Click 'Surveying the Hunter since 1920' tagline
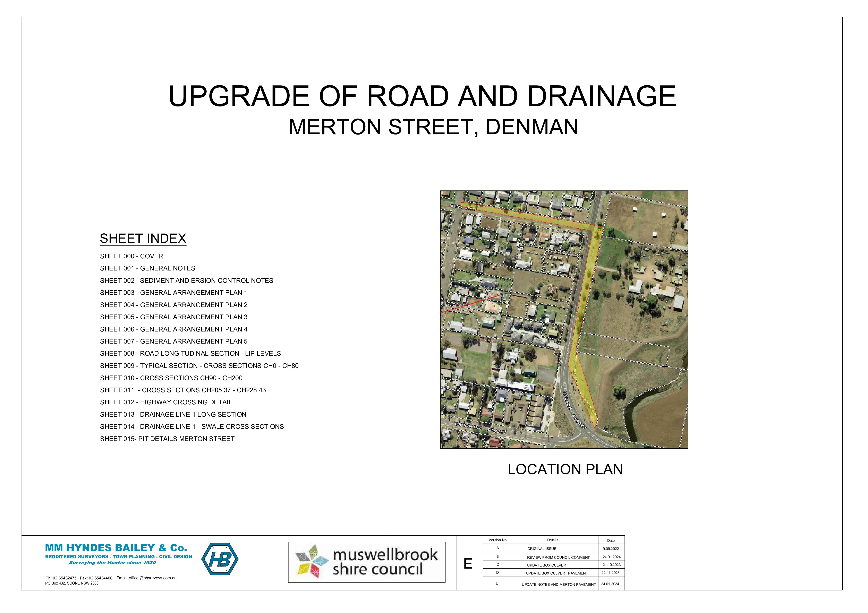 (112, 563)
